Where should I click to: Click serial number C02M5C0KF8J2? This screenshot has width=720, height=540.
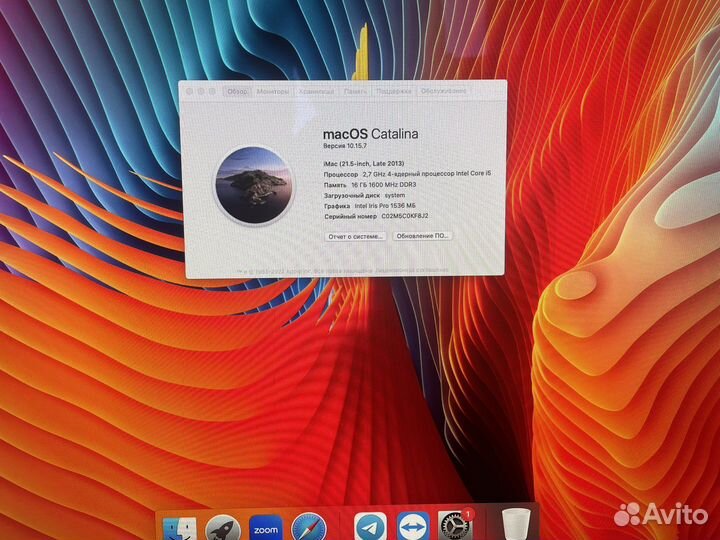coord(405,216)
